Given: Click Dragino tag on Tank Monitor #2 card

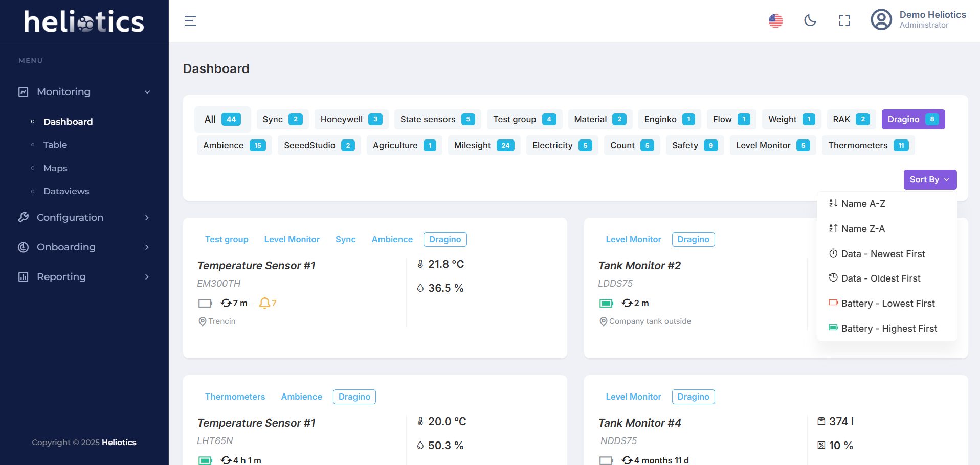Looking at the screenshot, I should point(693,239).
